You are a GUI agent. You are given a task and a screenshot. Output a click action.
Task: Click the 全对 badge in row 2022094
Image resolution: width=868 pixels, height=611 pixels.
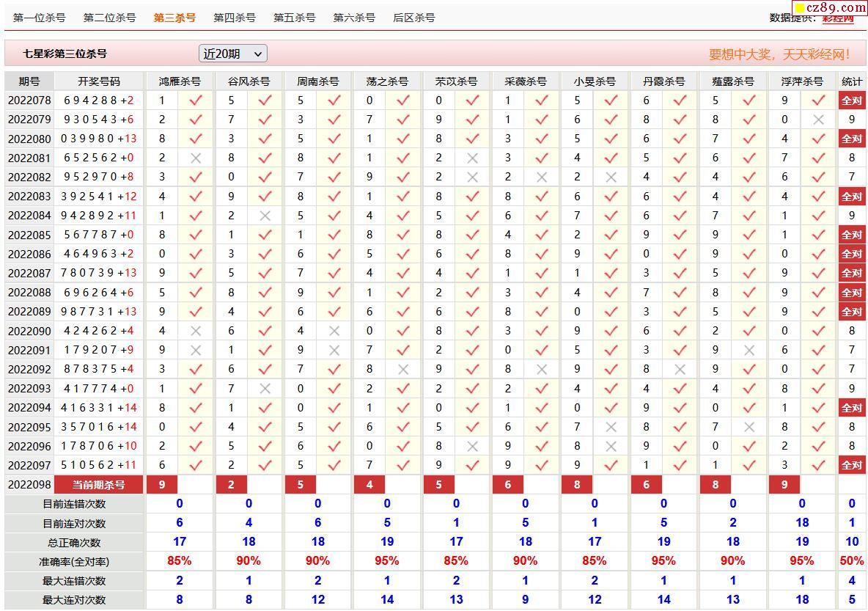(852, 408)
